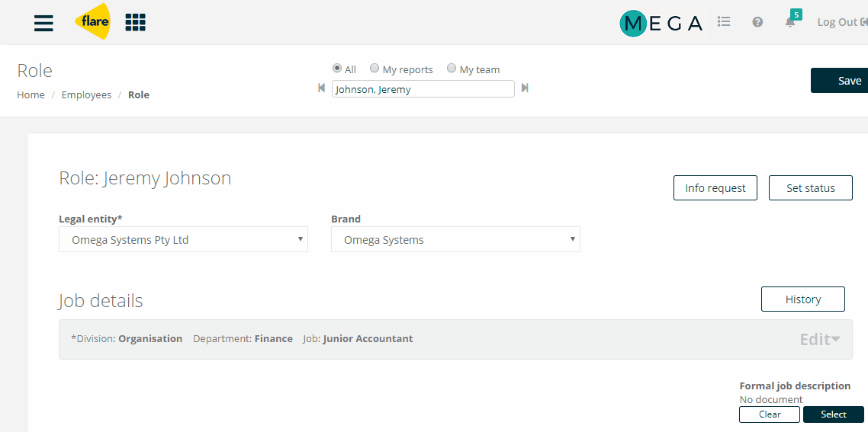This screenshot has width=868, height=432.
Task: Open the help question mark icon
Action: [x=757, y=22]
